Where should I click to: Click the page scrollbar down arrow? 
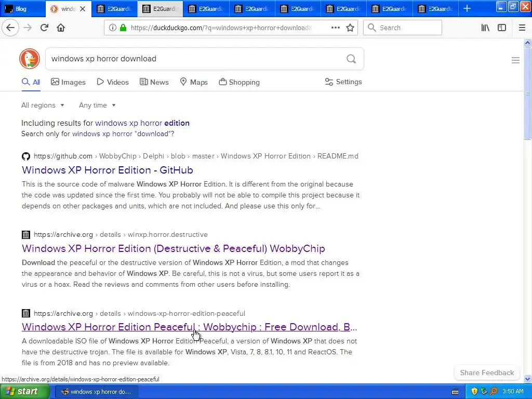pyautogui.click(x=527, y=379)
